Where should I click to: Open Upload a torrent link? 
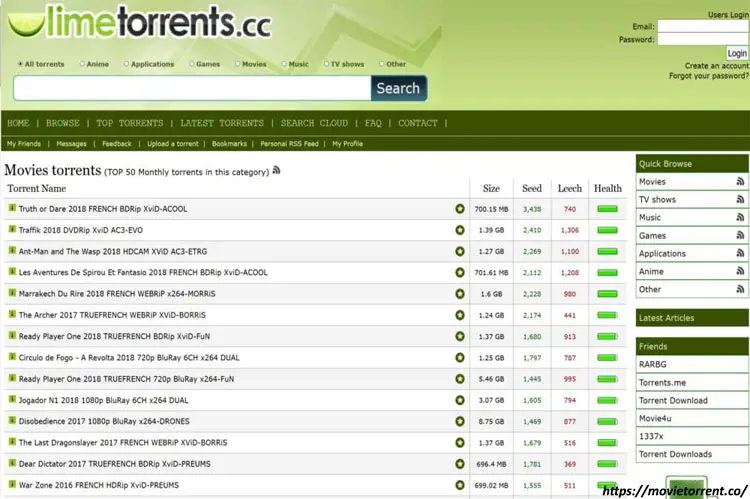tap(173, 144)
